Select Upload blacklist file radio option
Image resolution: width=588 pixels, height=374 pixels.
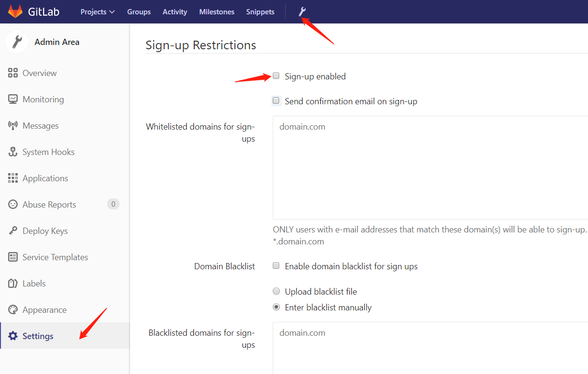[276, 291]
